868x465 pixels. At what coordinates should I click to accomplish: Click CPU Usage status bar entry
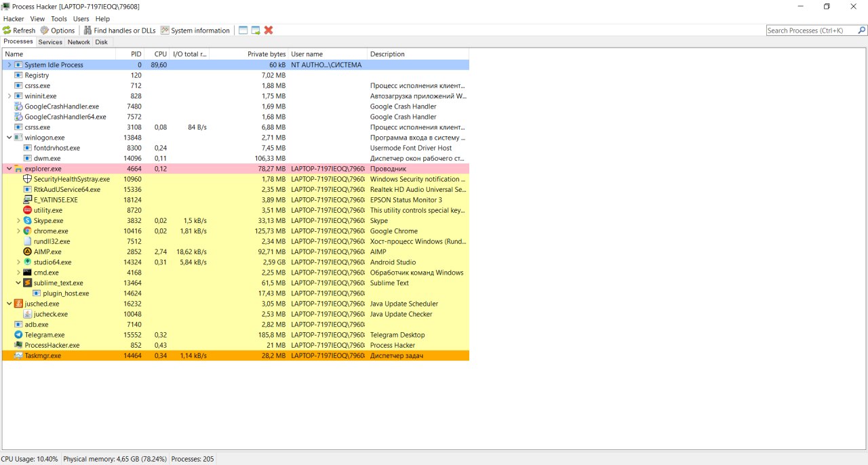click(30, 459)
